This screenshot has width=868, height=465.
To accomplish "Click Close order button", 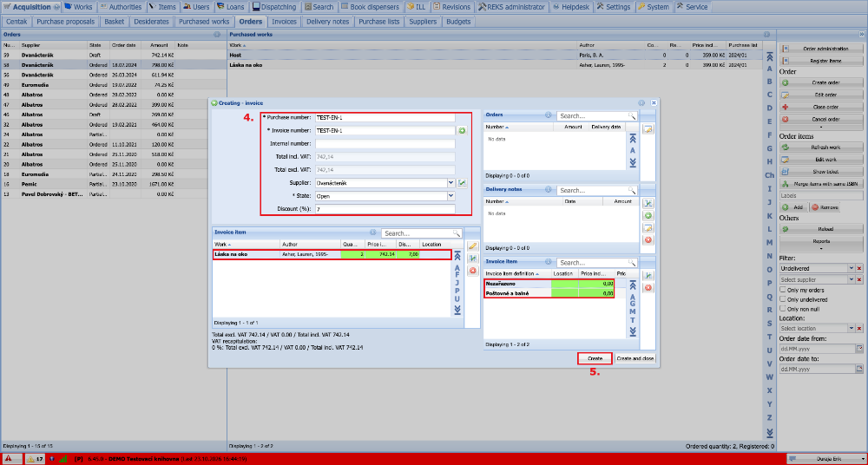I will pyautogui.click(x=821, y=107).
